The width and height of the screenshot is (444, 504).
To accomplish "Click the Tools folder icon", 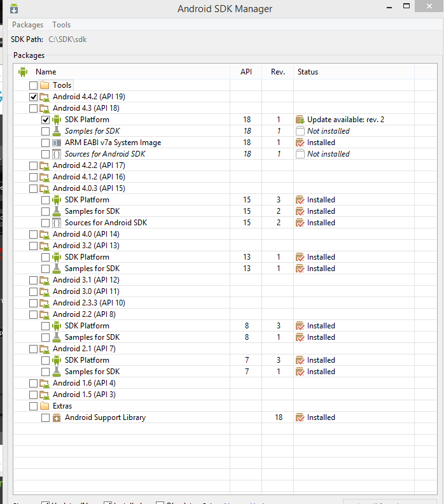I will [x=45, y=85].
